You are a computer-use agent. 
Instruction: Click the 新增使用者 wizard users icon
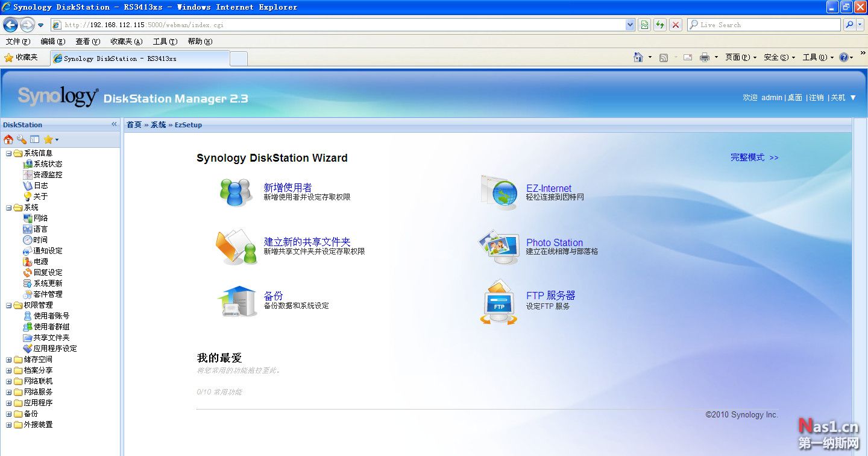[x=236, y=192]
